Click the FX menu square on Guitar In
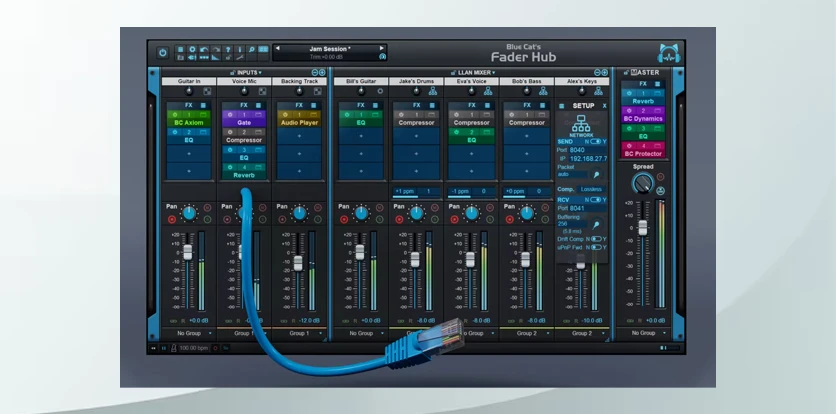The height and width of the screenshot is (414, 836). coord(203,106)
